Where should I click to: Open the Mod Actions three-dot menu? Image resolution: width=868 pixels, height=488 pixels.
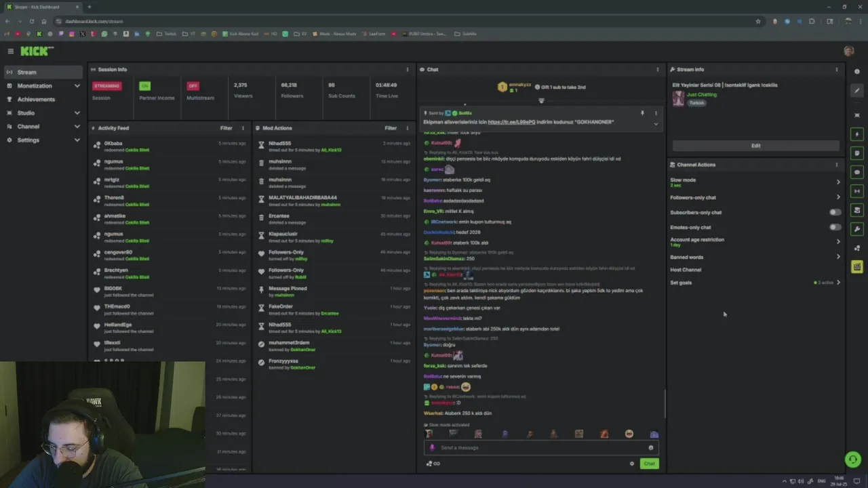click(x=408, y=128)
